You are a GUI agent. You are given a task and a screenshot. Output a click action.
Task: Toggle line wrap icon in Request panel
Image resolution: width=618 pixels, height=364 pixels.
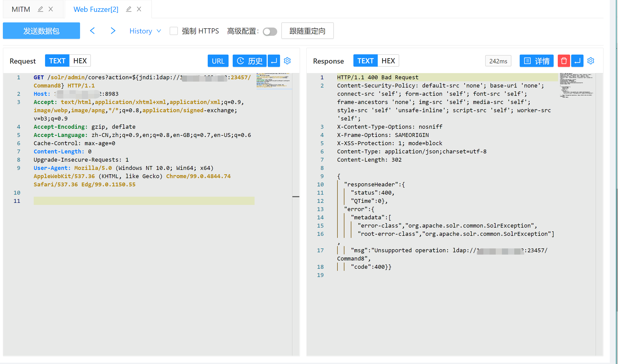tap(274, 61)
